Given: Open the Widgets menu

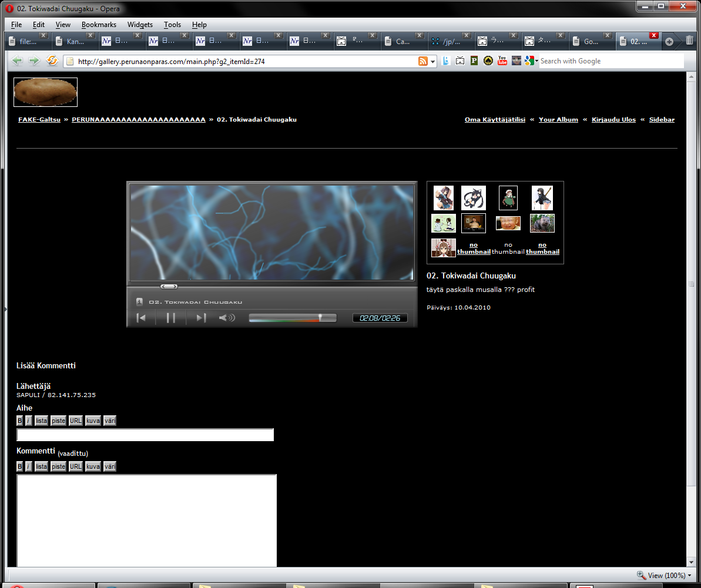Looking at the screenshot, I should point(140,25).
